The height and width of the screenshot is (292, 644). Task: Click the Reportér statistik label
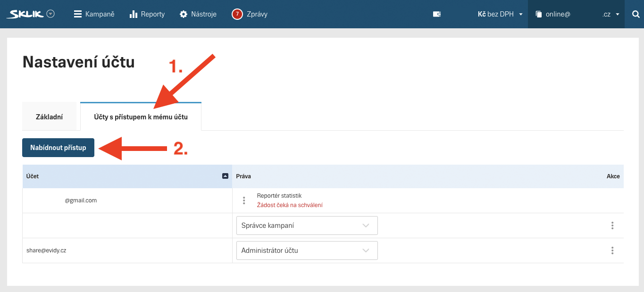(279, 195)
